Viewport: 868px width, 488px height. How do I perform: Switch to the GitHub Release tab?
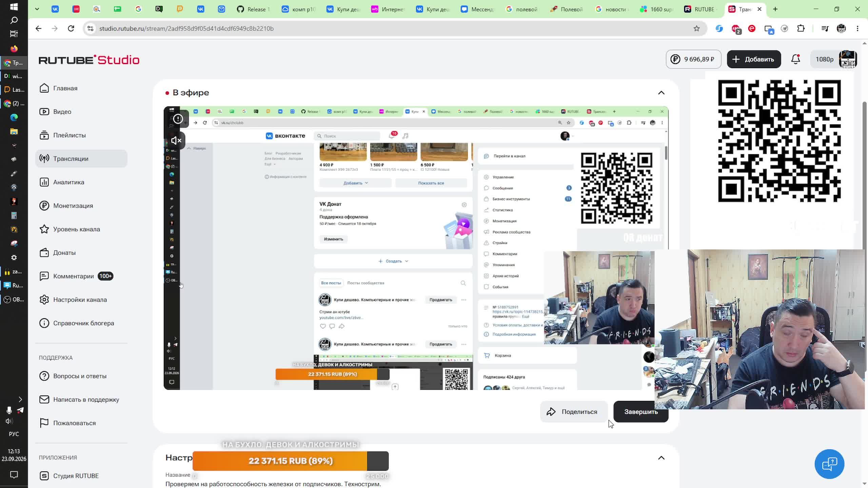tap(254, 9)
